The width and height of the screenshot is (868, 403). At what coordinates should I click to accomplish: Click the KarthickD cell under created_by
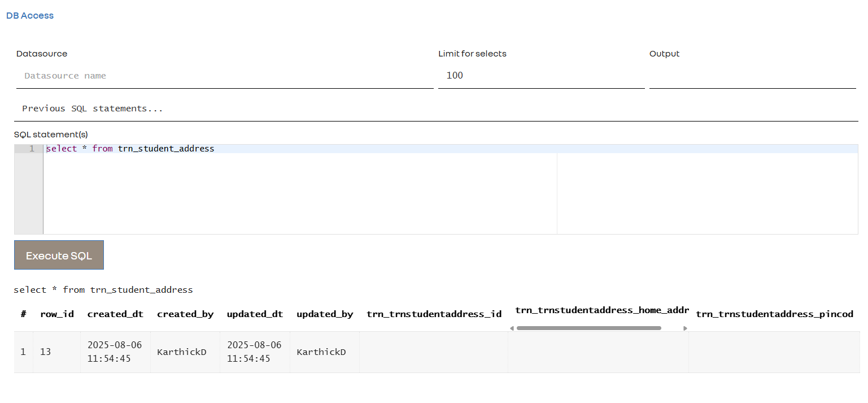(x=182, y=352)
